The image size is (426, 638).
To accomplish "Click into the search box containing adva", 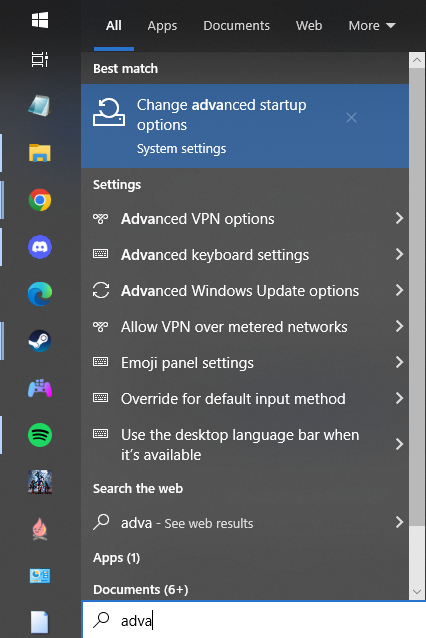I will [x=254, y=620].
